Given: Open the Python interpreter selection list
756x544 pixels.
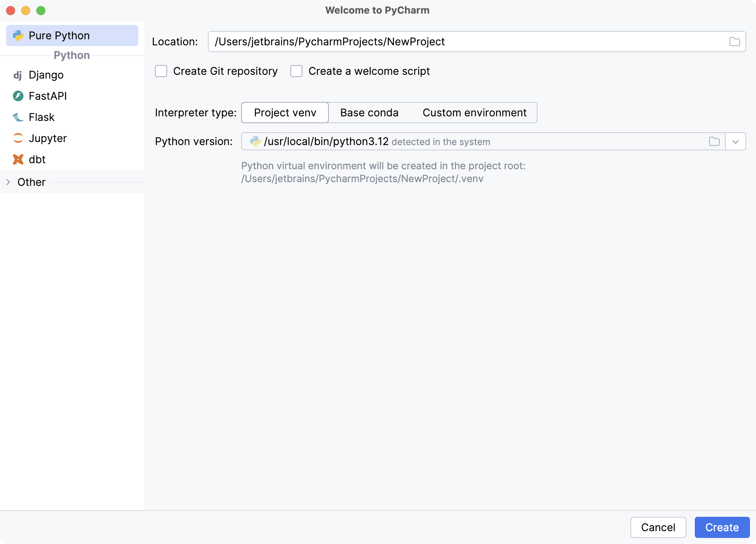Looking at the screenshot, I should [x=736, y=141].
